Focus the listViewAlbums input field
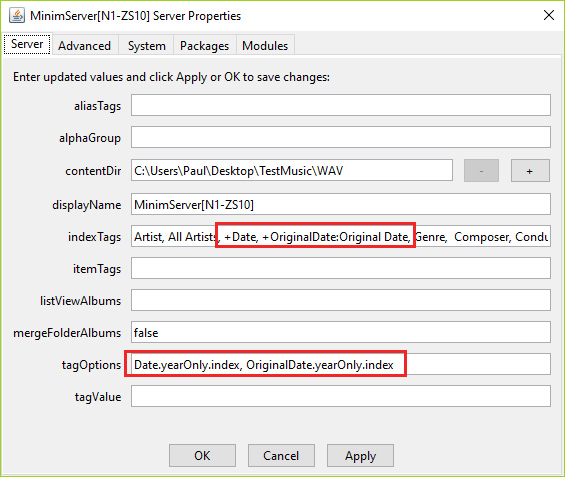 (341, 300)
